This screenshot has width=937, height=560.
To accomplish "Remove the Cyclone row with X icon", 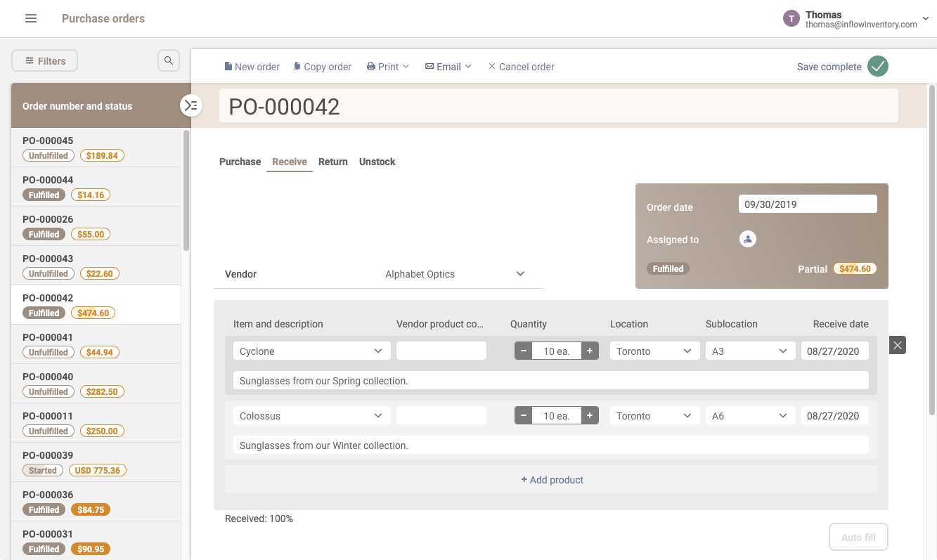I will pyautogui.click(x=898, y=345).
